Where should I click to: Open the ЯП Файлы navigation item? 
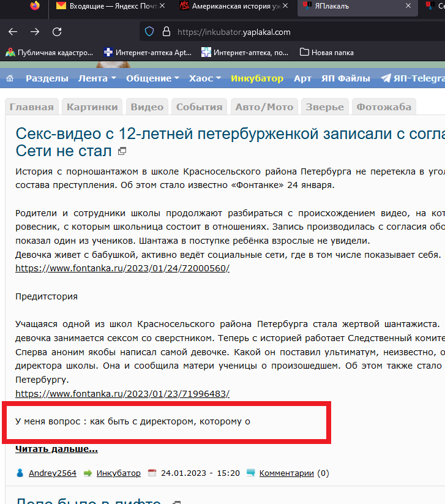[346, 78]
